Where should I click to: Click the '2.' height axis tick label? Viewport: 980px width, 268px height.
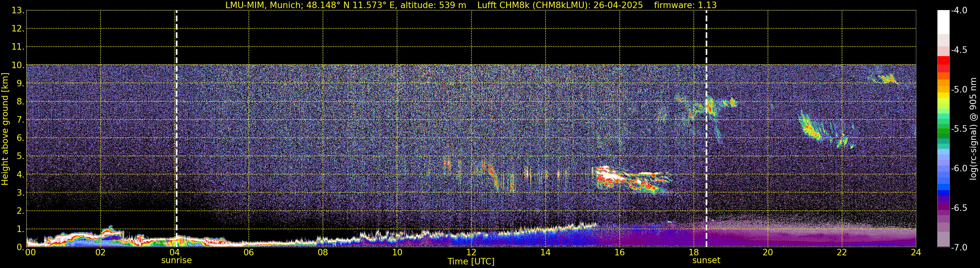tap(20, 211)
